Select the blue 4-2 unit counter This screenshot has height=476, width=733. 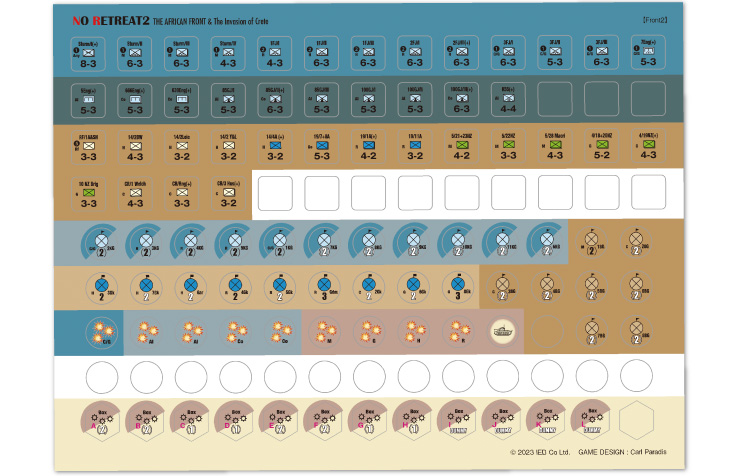(368, 147)
